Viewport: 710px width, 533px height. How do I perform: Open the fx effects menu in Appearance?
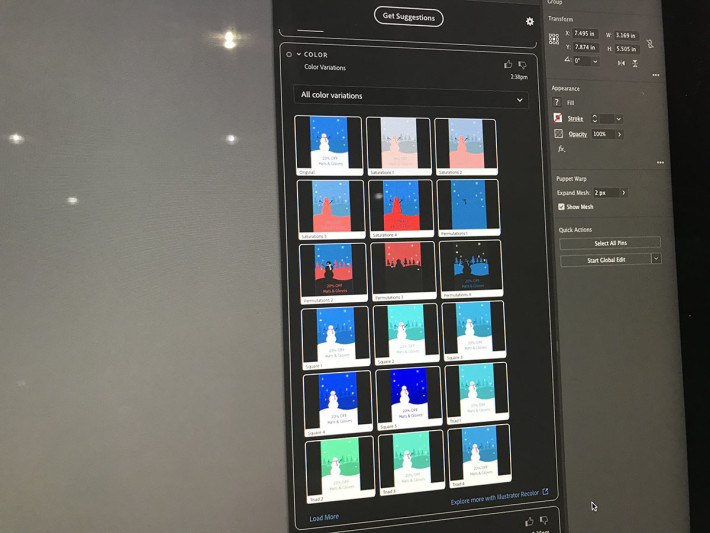[561, 149]
